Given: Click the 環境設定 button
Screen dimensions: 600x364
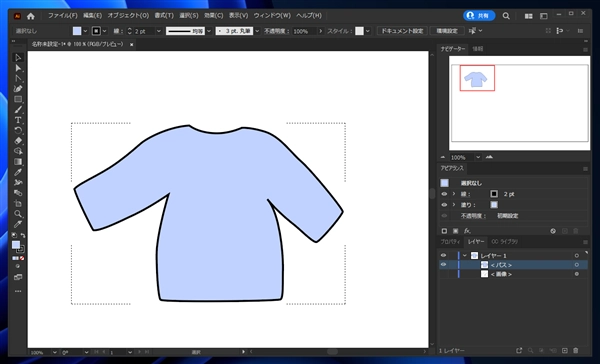Looking at the screenshot, I should tap(447, 31).
